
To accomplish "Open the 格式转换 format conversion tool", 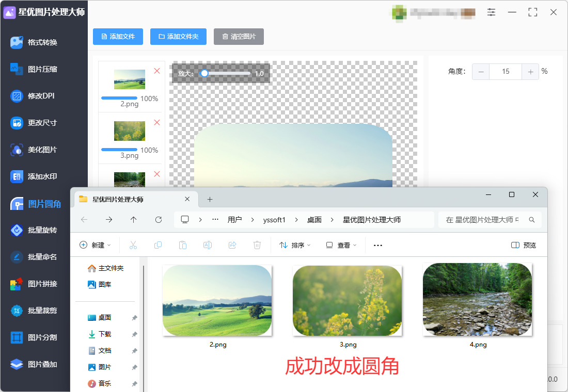I will point(34,42).
